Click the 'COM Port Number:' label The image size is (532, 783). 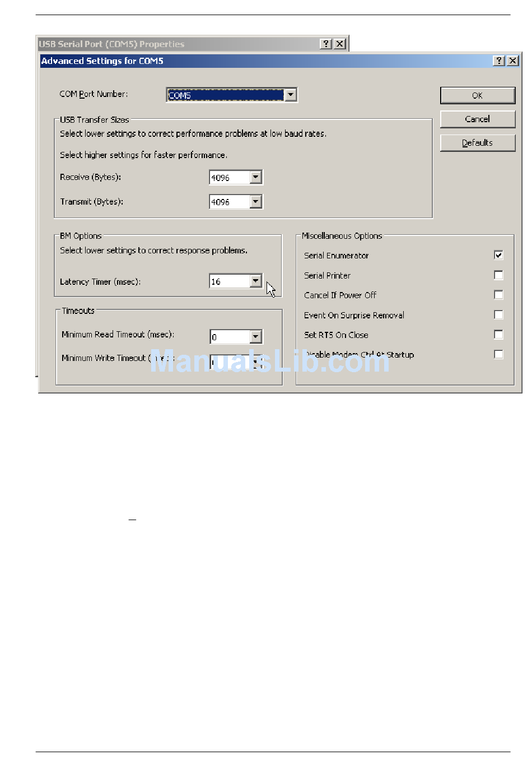[94, 94]
